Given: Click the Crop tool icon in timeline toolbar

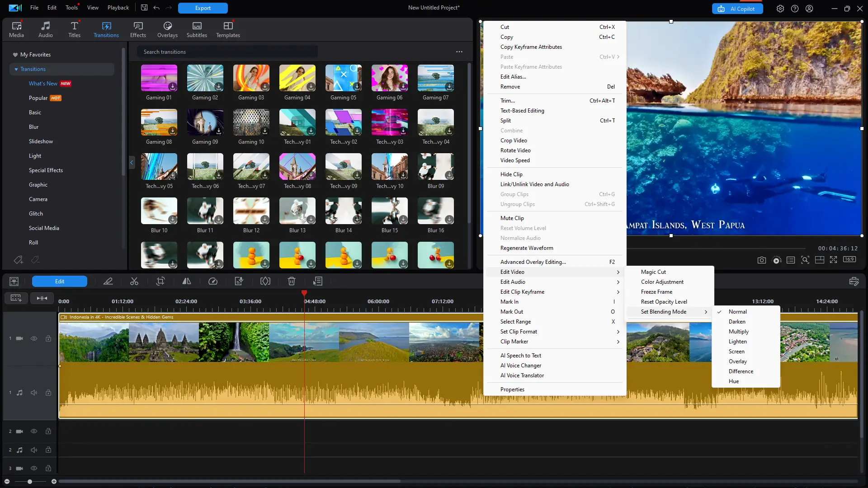Looking at the screenshot, I should 160,282.
